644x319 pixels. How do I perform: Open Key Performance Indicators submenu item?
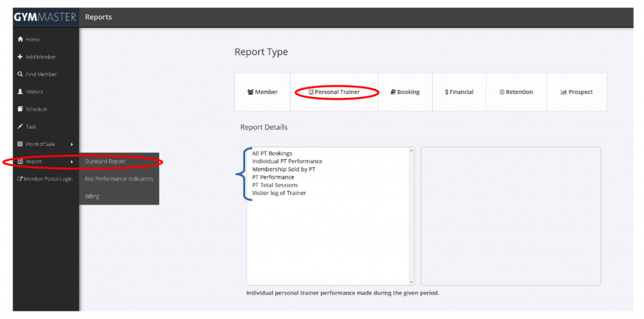[119, 179]
